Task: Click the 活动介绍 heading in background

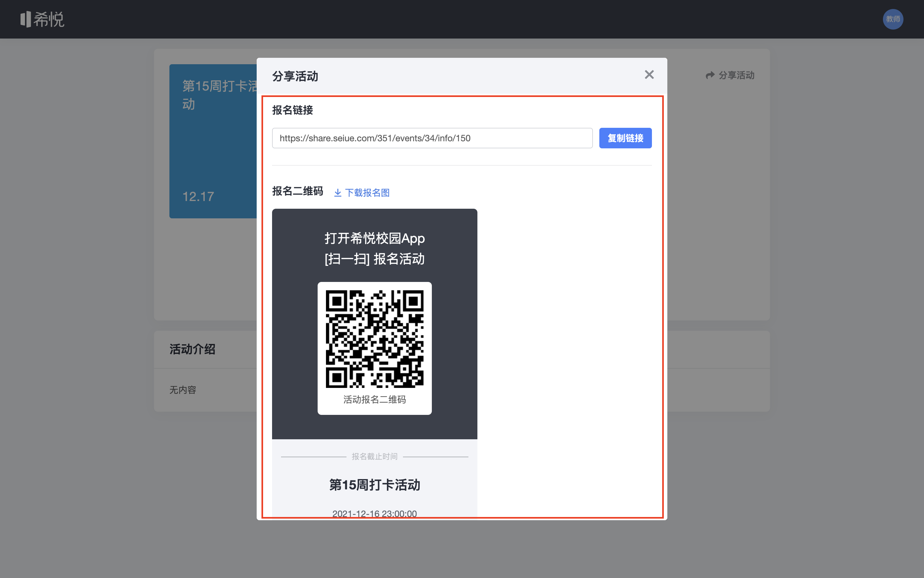Action: pyautogui.click(x=192, y=349)
